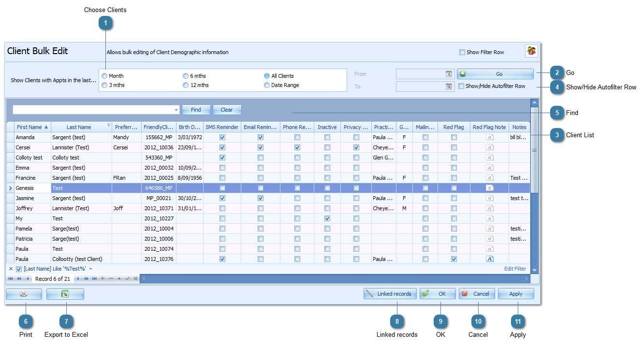Open Joffrey's Red Flag Note icon
This screenshot has height=346, width=644.
point(489,208)
